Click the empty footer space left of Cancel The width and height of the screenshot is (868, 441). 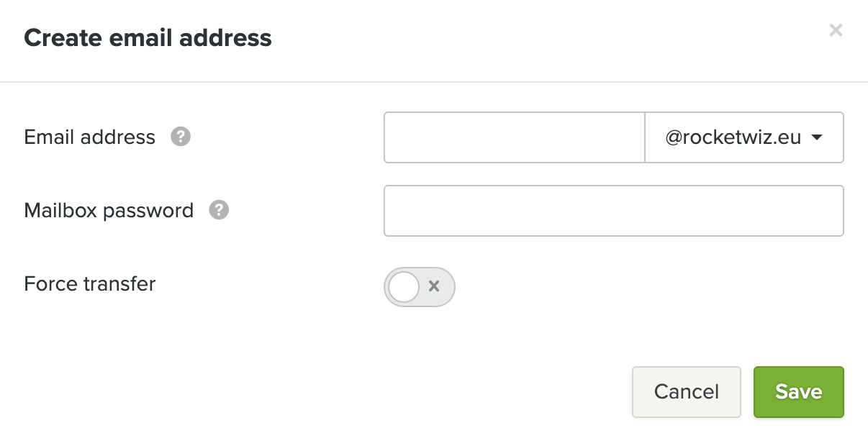(324, 392)
